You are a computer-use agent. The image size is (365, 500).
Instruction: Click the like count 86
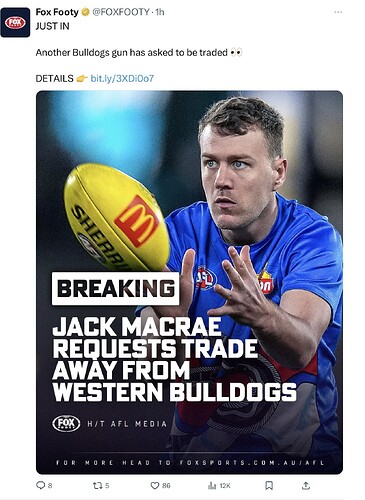(166, 486)
